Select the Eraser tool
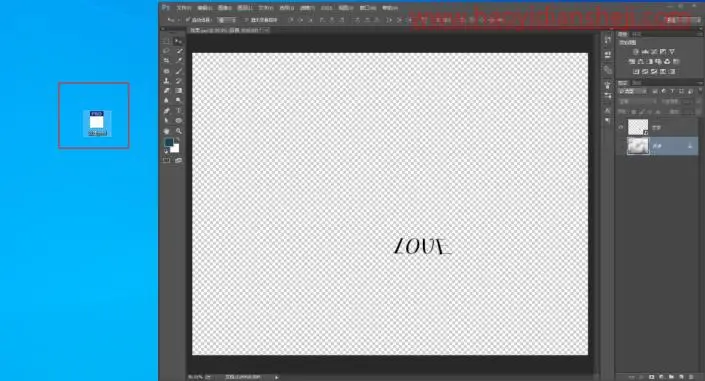Screen dimensions: 705x381 click(166, 91)
